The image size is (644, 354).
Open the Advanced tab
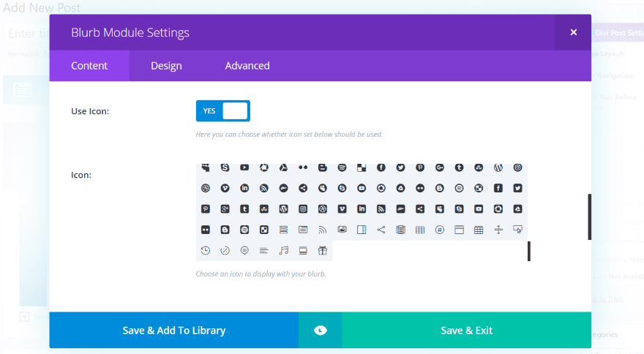click(x=247, y=66)
